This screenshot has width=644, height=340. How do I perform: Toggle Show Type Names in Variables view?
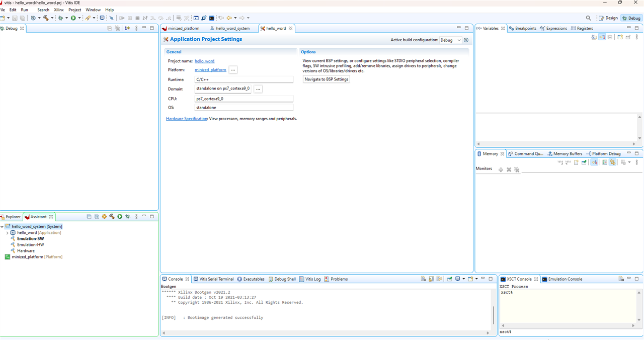(594, 37)
